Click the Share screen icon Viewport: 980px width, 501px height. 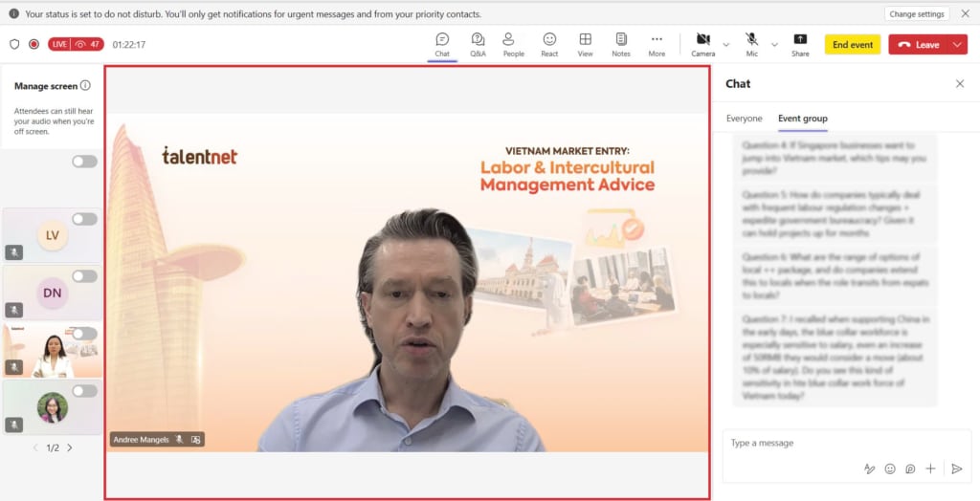800,44
